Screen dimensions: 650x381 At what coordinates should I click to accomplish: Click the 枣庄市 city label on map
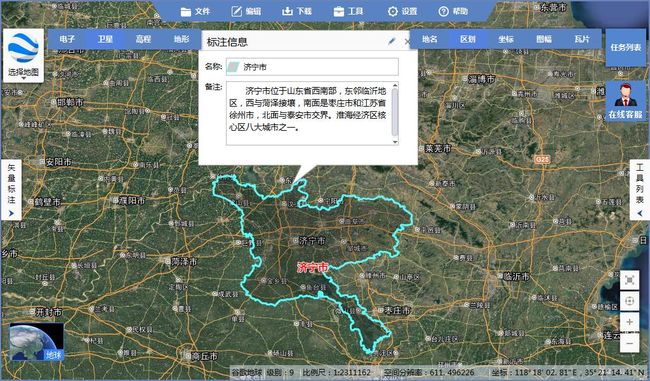[397, 310]
